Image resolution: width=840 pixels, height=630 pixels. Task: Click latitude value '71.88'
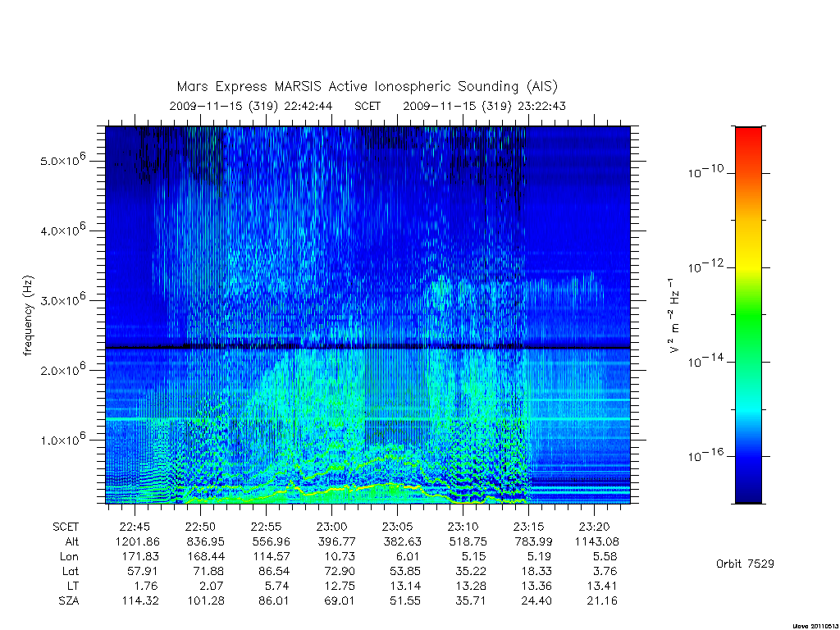pyautogui.click(x=208, y=571)
